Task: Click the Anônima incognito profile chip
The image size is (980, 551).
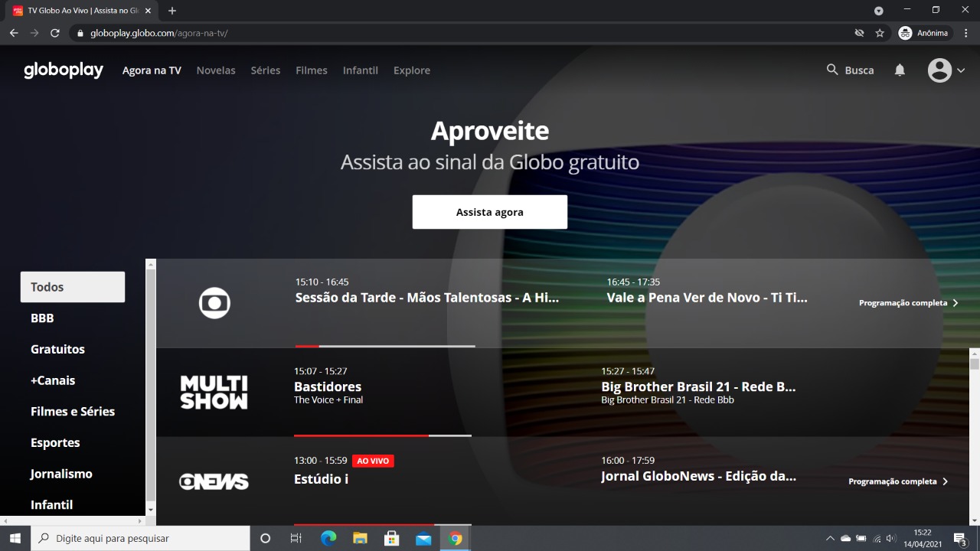Action: pyautogui.click(x=924, y=33)
